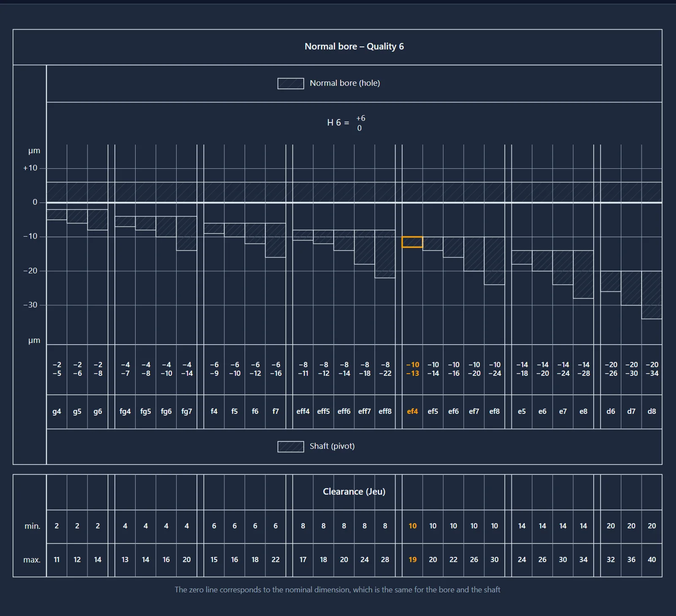The width and height of the screenshot is (676, 616).
Task: Click the −14 −28 deviation cell
Action: [583, 369]
